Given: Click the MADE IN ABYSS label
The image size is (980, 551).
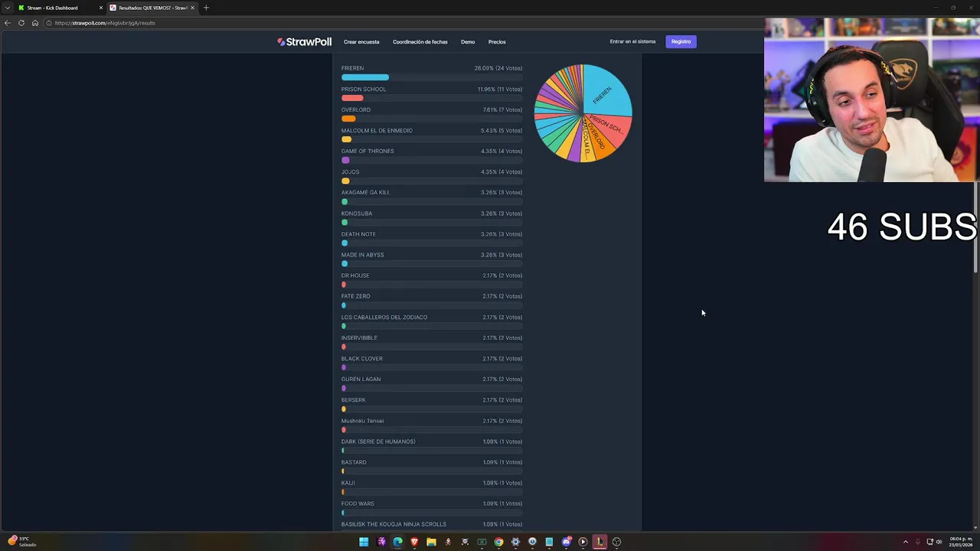Looking at the screenshot, I should (x=363, y=255).
